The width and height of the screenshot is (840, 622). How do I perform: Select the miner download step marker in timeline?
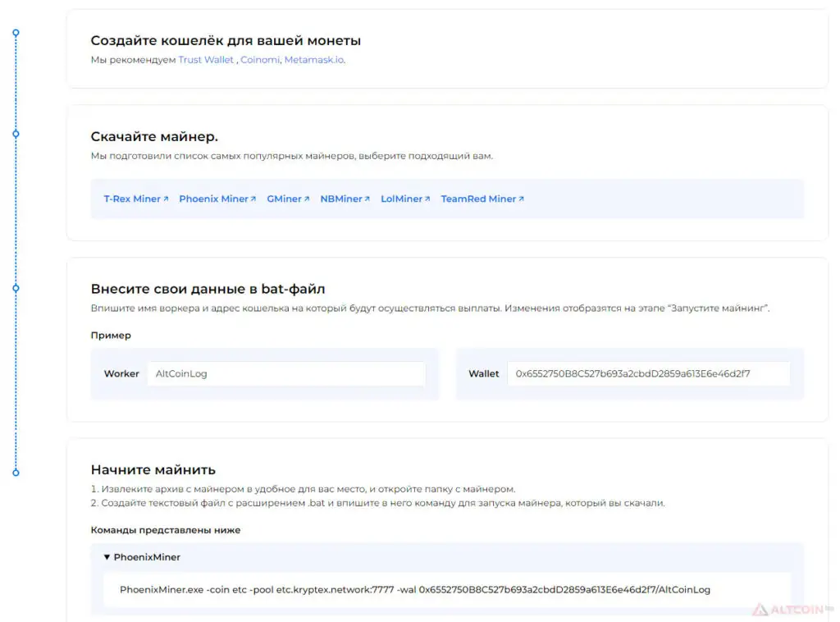pyautogui.click(x=16, y=134)
